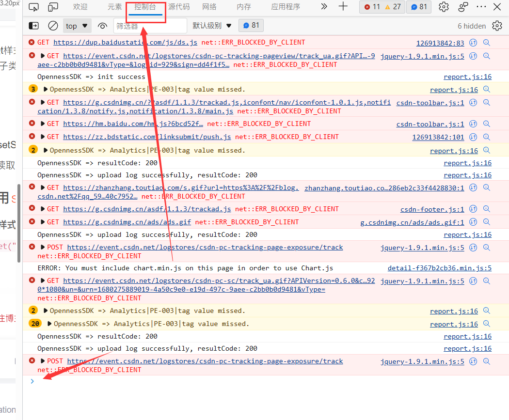Search the web for dup.baidustatic.com error
Screen dimensions: 509x420
point(487,43)
